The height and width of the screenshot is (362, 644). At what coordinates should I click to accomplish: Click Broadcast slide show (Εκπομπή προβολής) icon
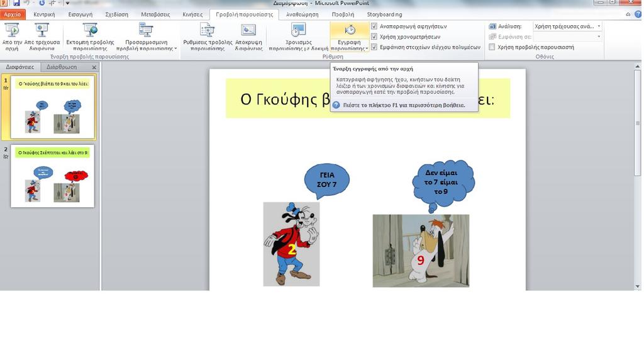91,30
